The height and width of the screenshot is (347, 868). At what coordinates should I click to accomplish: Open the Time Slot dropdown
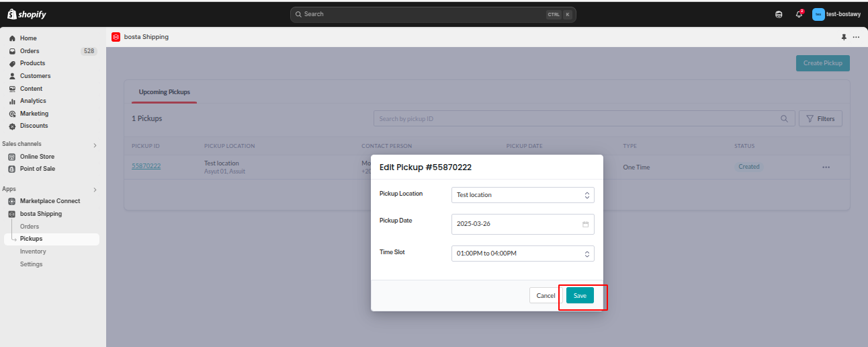click(x=523, y=254)
